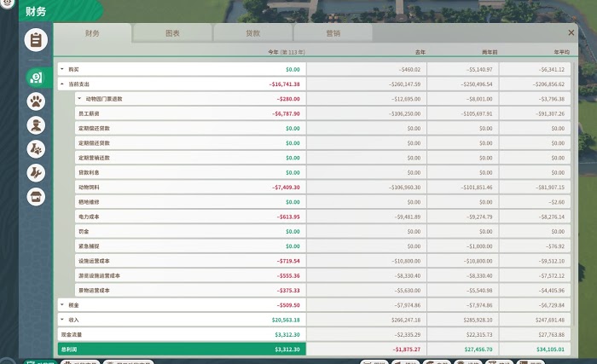Click the green 总利润 total row label
Image resolution: width=597 pixels, height=364 pixels.
click(69, 350)
